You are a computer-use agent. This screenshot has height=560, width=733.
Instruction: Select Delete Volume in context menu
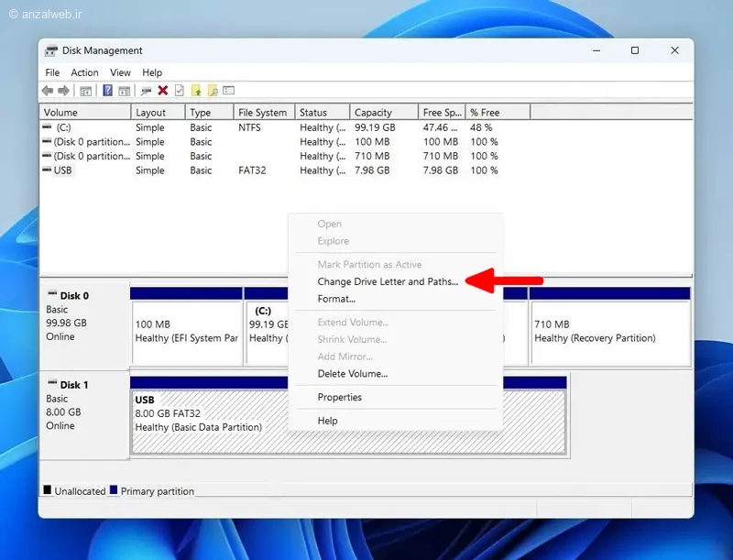coord(352,374)
